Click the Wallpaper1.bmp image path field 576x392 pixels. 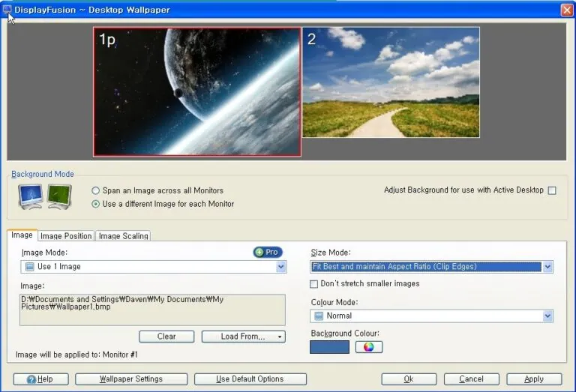[x=152, y=310]
